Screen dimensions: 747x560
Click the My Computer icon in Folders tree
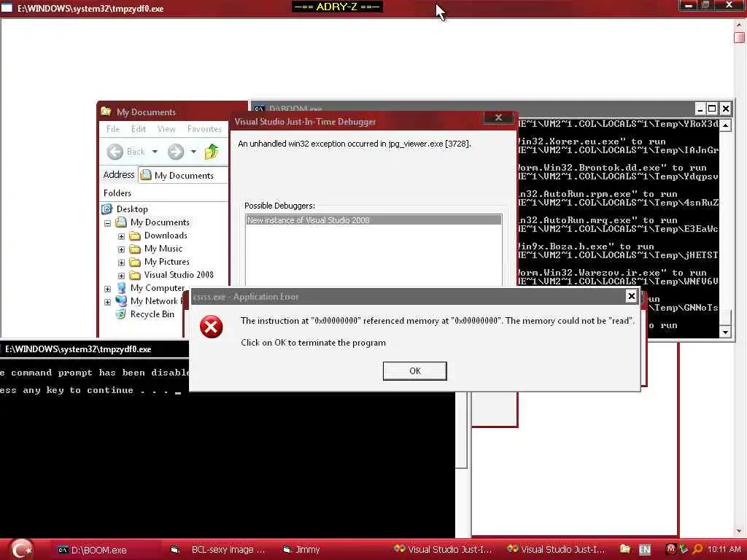122,288
